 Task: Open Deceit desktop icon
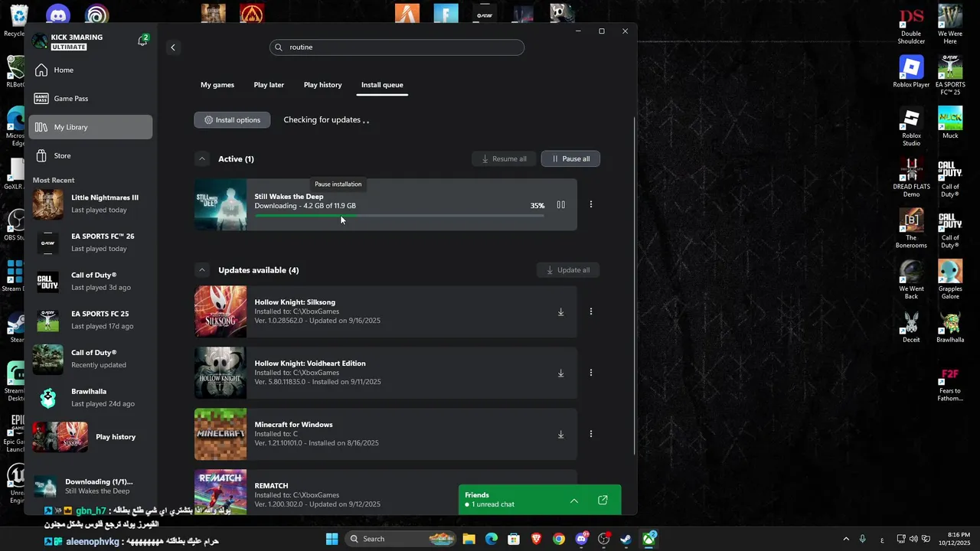pyautogui.click(x=911, y=328)
